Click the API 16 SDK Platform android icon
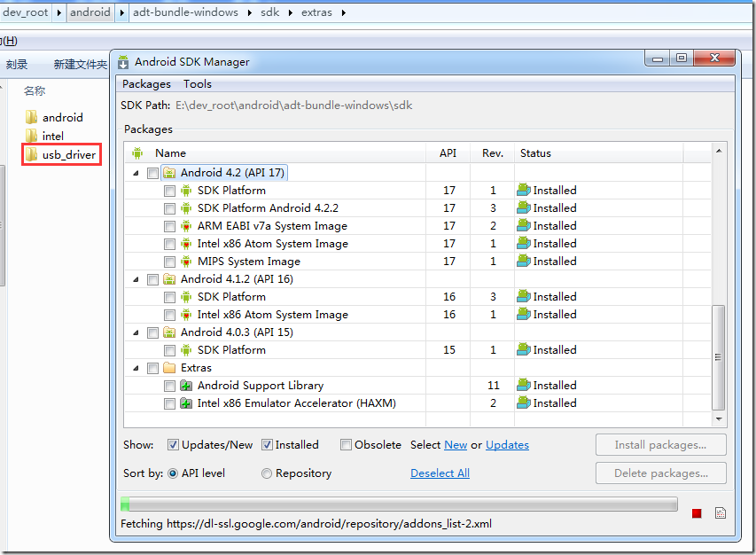Image resolution: width=756 pixels, height=555 pixels. [x=186, y=297]
